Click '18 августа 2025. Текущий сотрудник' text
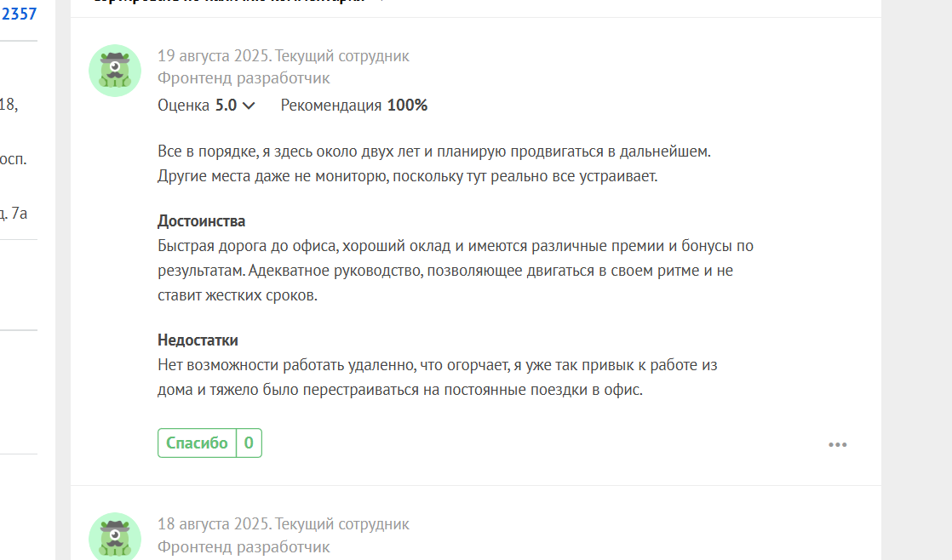The height and width of the screenshot is (560, 952). (284, 523)
